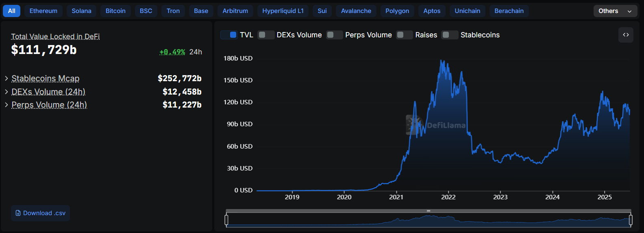The image size is (644, 233).
Task: Turn on Perps Volume series
Action: 335,35
